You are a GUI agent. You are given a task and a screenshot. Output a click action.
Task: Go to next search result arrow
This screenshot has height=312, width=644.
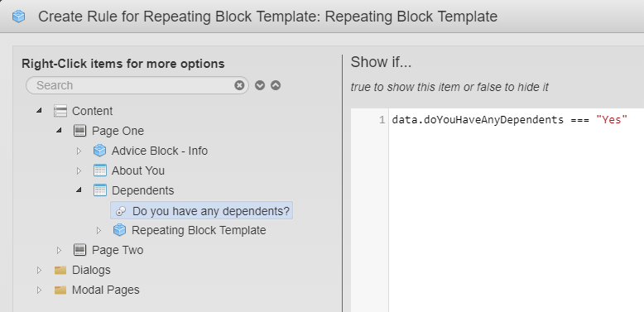coord(260,85)
